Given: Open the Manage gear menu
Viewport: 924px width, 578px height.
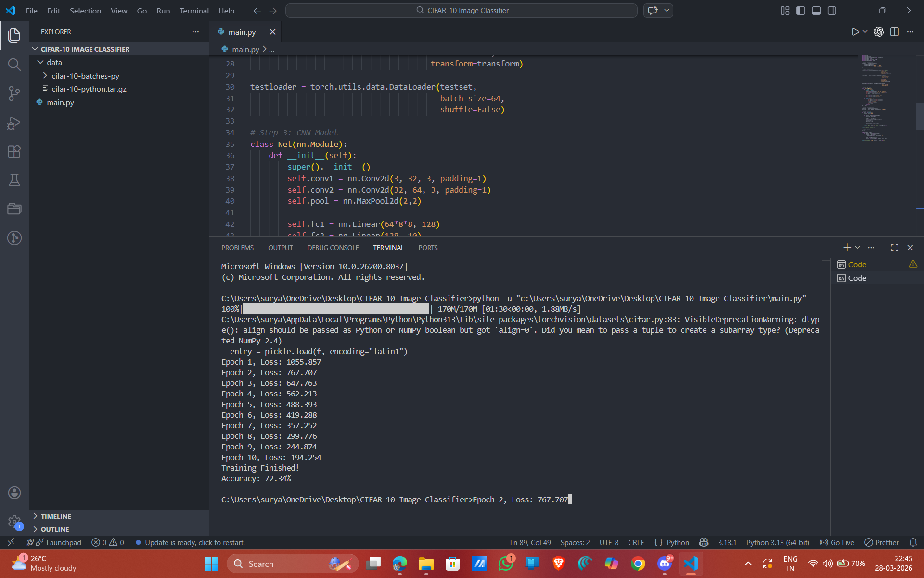Looking at the screenshot, I should pos(14,521).
